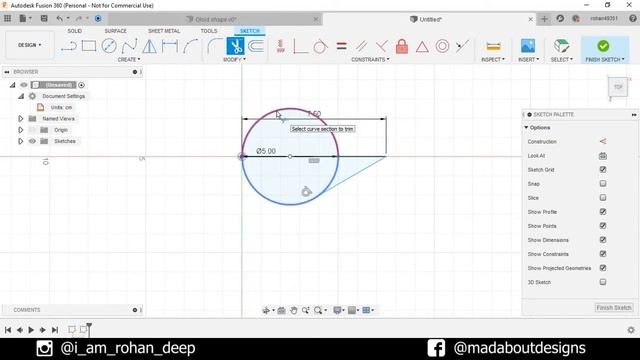Select the Fit Point Spline tool
The width and height of the screenshot is (640, 360).
tap(129, 46)
